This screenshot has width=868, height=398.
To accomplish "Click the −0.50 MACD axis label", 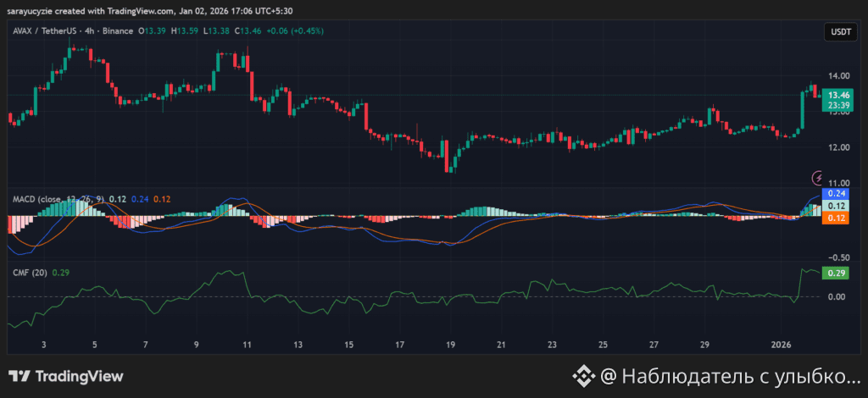I will [x=839, y=257].
